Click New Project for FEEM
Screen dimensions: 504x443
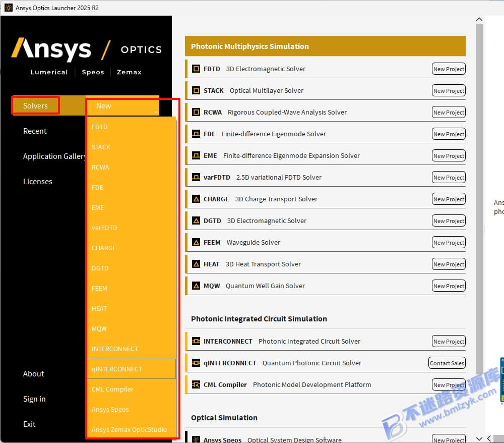click(x=449, y=243)
